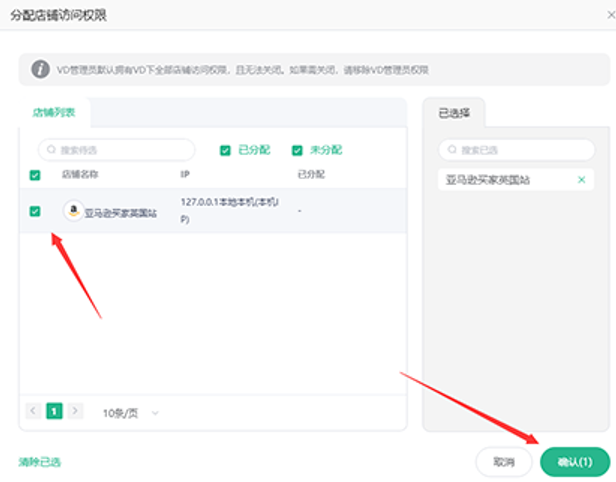Click the magnifier icon in selected search
The height and width of the screenshot is (482, 616).
pyautogui.click(x=452, y=149)
